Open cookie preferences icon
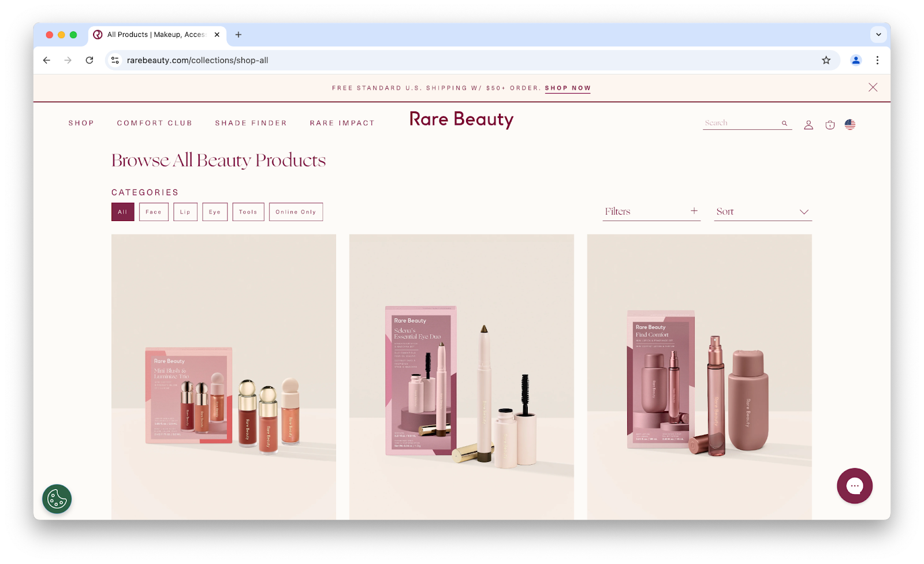 pos(57,499)
